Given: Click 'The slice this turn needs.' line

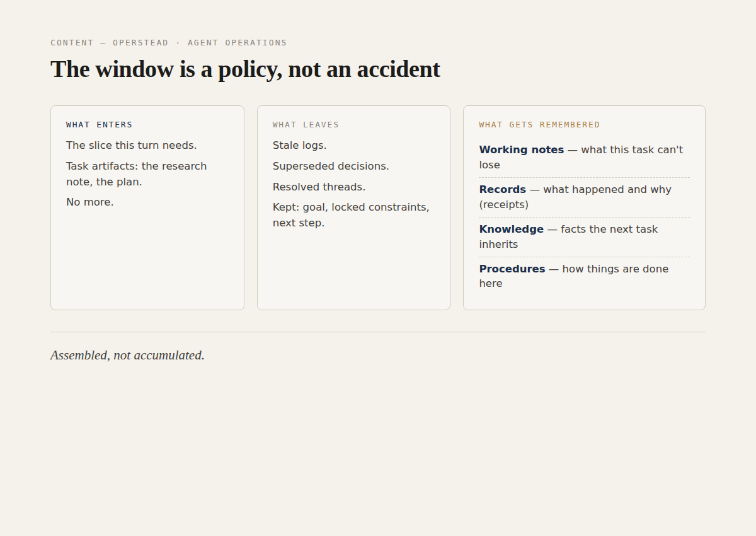Looking at the screenshot, I should point(132,146).
